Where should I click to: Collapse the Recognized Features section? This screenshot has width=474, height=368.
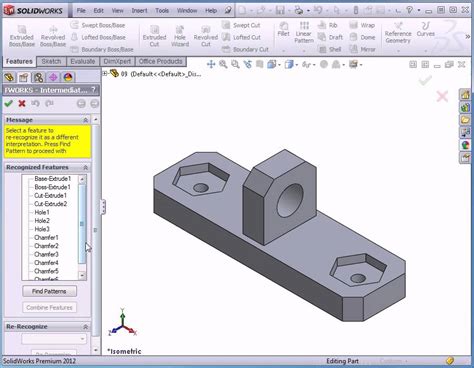(x=86, y=167)
